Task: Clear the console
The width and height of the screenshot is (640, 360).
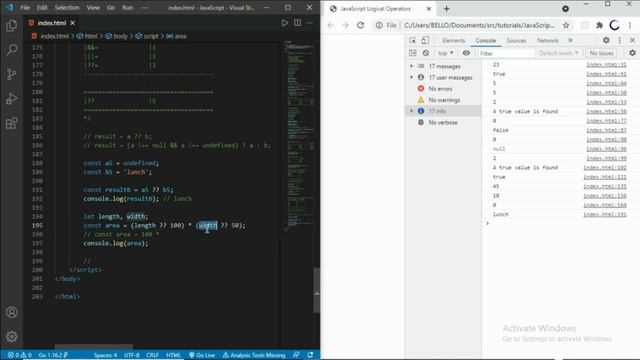Action: 426,53
